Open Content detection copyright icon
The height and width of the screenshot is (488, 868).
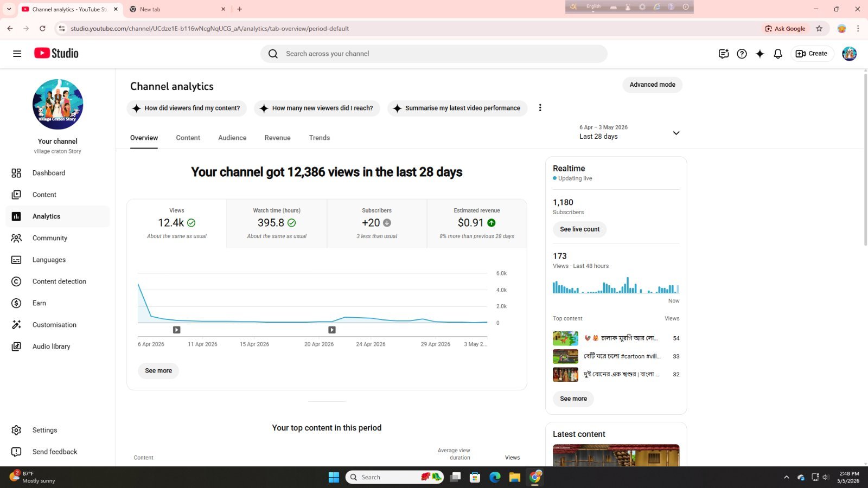16,281
